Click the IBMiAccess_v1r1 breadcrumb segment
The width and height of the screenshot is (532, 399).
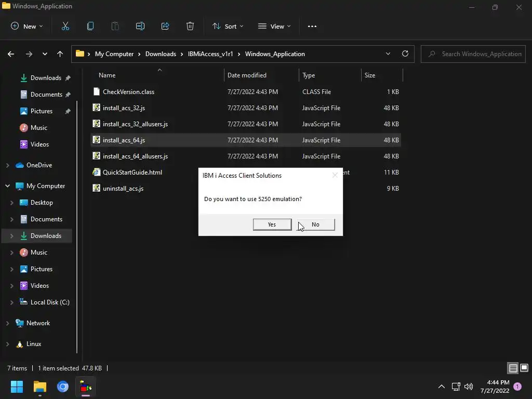[210, 54]
